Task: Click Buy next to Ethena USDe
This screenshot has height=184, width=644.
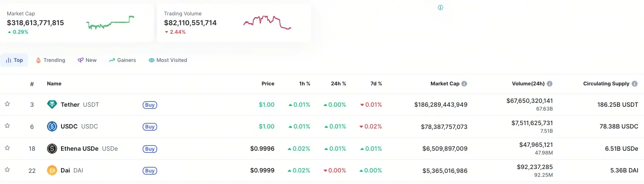Action: click(149, 149)
